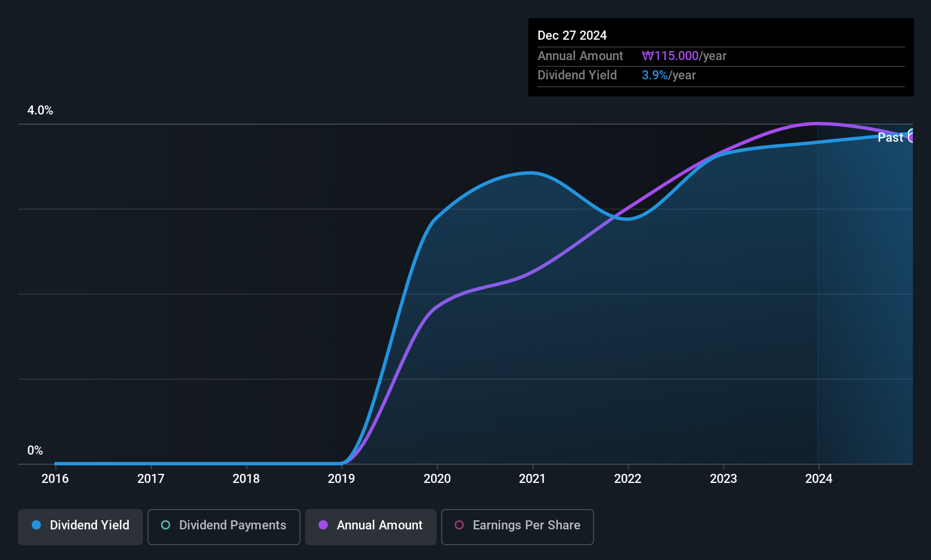Click the blue Dividend Yield legend dot
This screenshot has height=560, width=931.
tap(36, 525)
